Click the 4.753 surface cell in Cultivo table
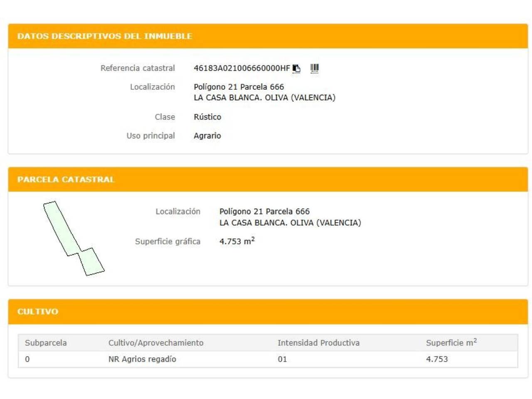Screen dimensions: 532x399 [437, 359]
